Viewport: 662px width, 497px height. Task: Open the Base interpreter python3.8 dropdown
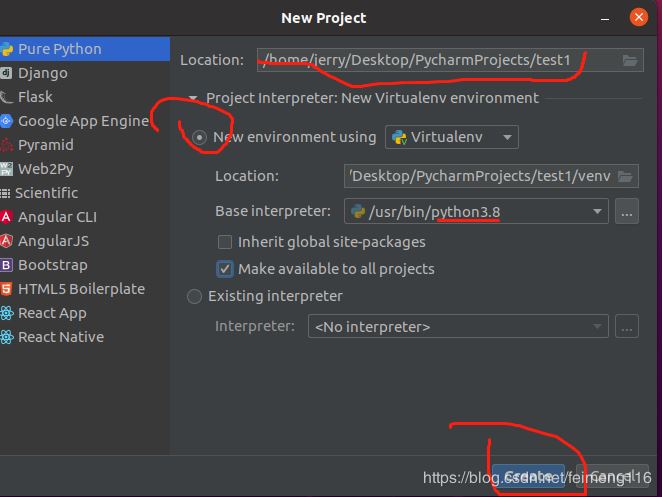click(598, 211)
